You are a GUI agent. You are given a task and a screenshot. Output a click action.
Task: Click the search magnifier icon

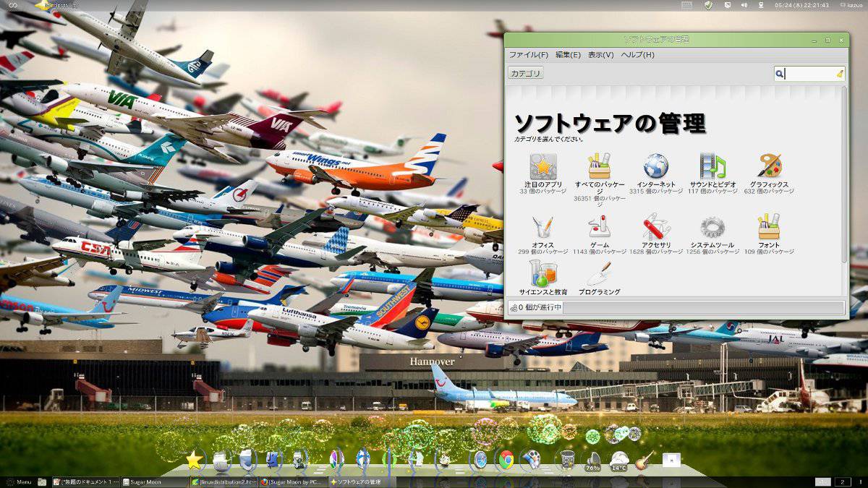[x=780, y=73]
